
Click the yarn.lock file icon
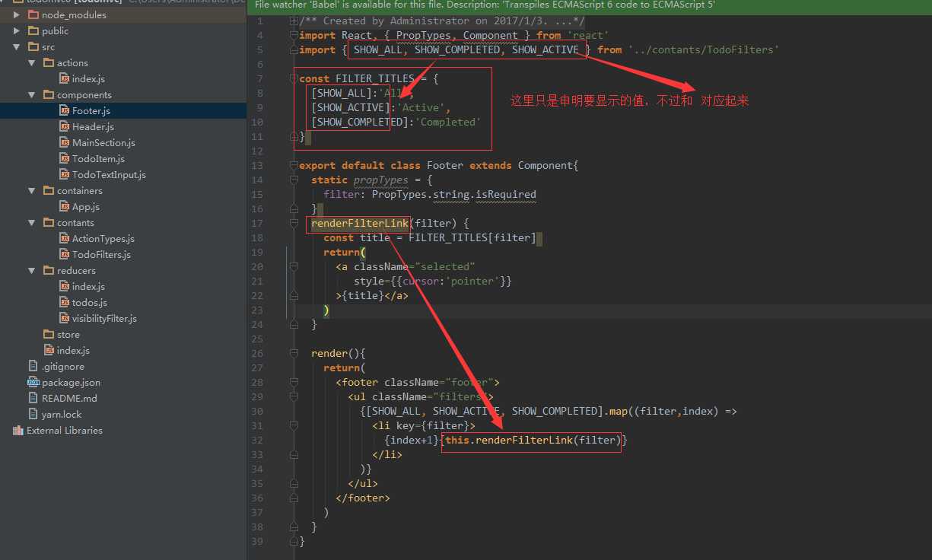(x=33, y=414)
